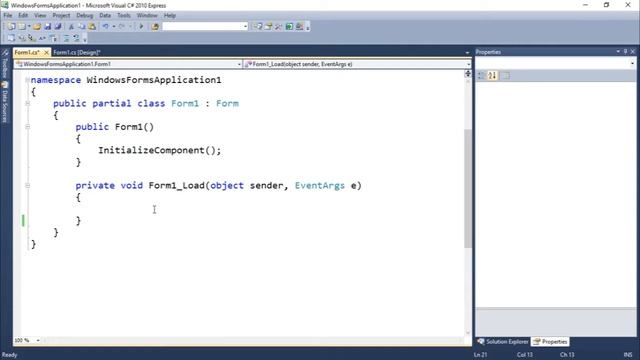Toggle Categorized view in Properties panel
Image resolution: width=640 pixels, height=360 pixels.
tap(482, 76)
